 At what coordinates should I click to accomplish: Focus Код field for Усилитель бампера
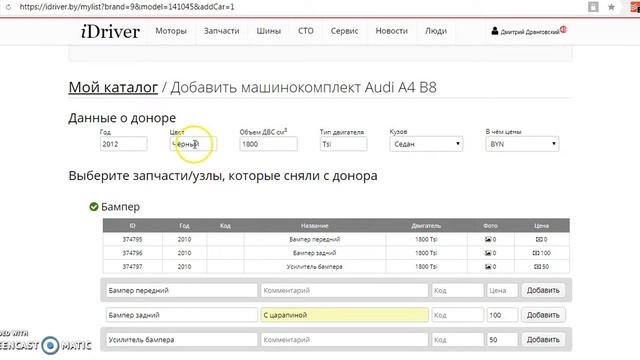458,340
